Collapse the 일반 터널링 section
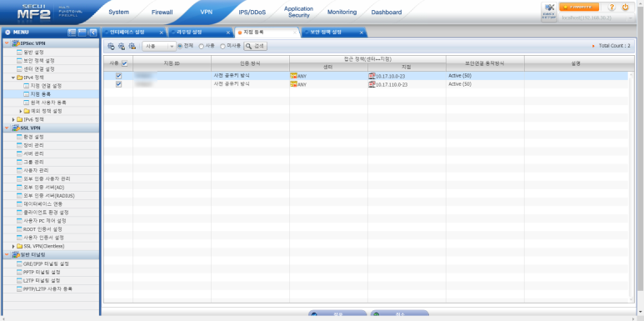The image size is (644, 321). [x=7, y=255]
